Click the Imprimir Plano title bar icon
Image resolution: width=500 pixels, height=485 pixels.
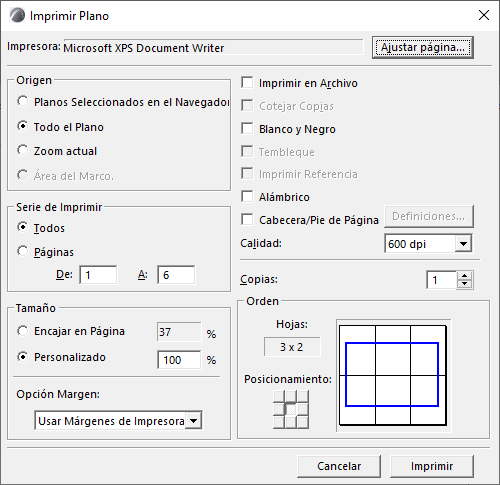(x=17, y=15)
